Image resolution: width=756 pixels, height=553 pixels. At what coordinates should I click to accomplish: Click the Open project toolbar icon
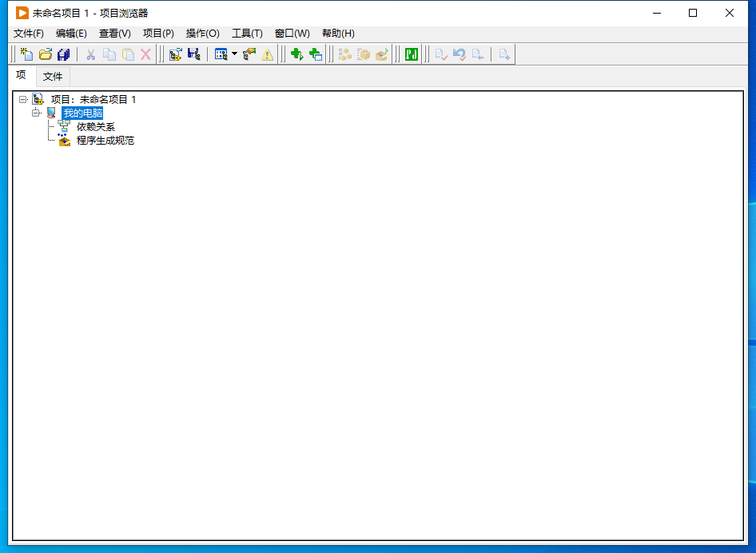pos(45,54)
